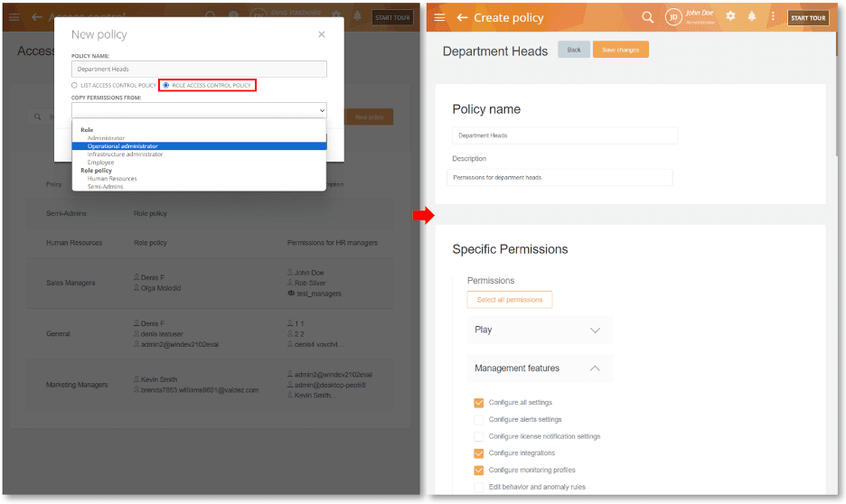
Task: Expand the Play permissions section
Action: pos(594,330)
